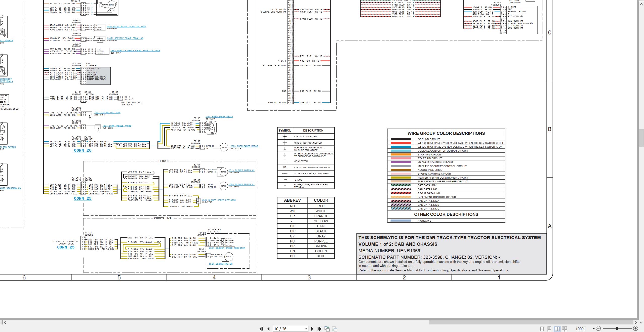Click the page number input field
644x332 pixels.
point(289,329)
